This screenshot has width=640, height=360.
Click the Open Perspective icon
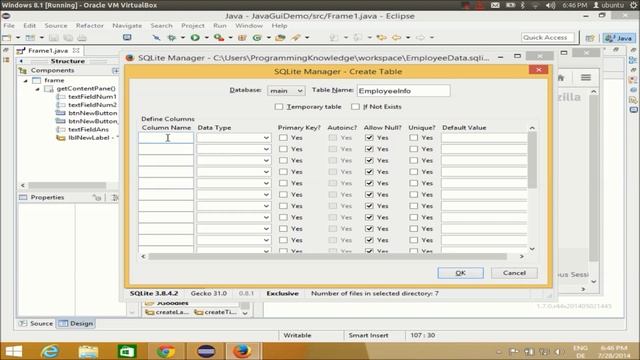pos(590,38)
